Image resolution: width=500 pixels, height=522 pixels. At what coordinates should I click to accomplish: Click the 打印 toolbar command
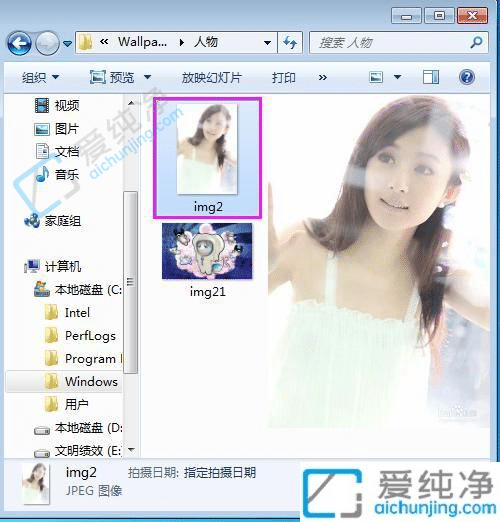click(x=284, y=78)
